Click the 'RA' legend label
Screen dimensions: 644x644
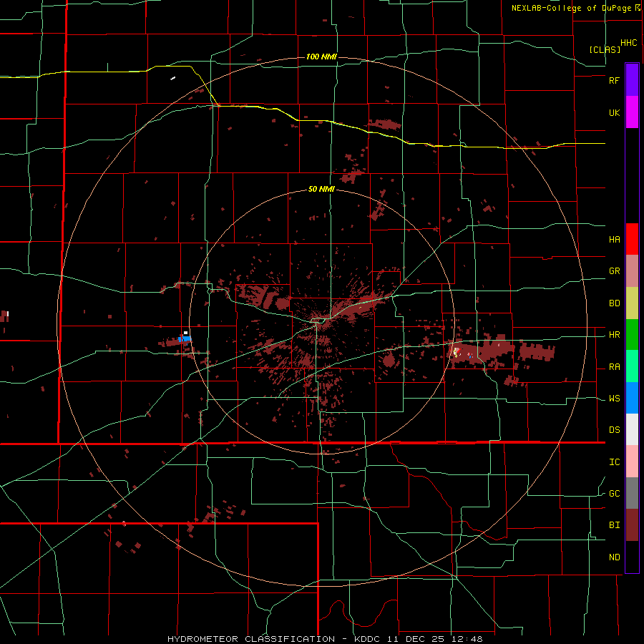pyautogui.click(x=615, y=367)
